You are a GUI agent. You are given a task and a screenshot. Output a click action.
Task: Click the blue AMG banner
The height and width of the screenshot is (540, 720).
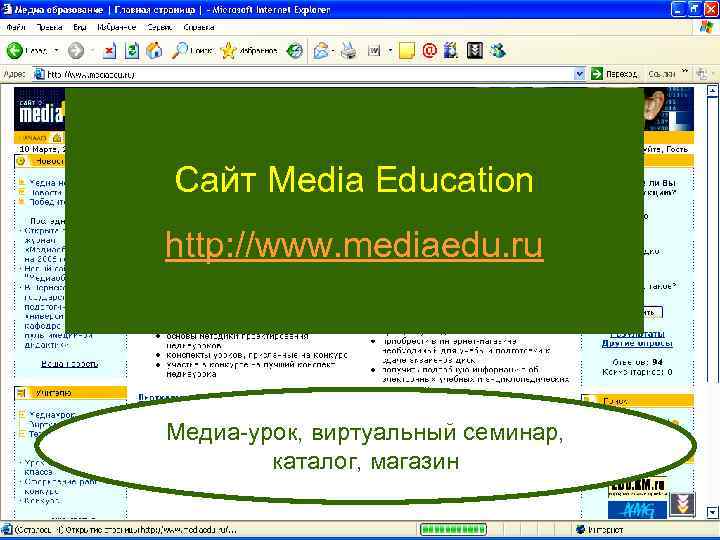click(x=637, y=510)
